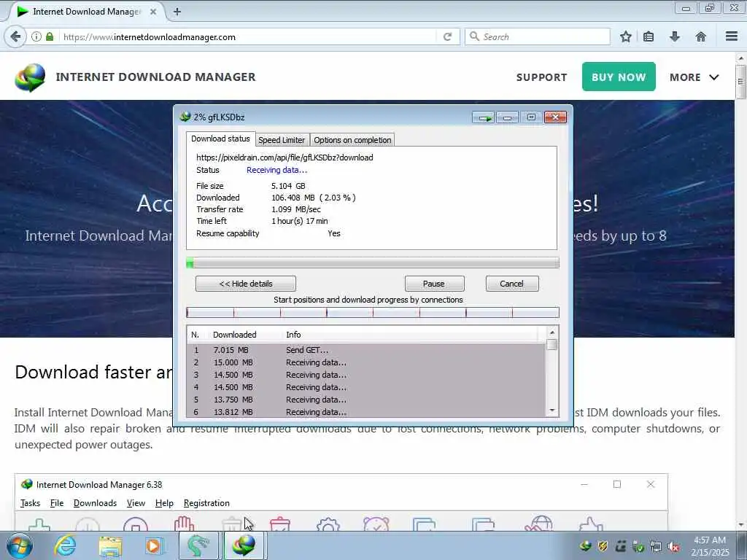Click the IDM globe logo on website
The height and width of the screenshot is (560, 747).
30,77
